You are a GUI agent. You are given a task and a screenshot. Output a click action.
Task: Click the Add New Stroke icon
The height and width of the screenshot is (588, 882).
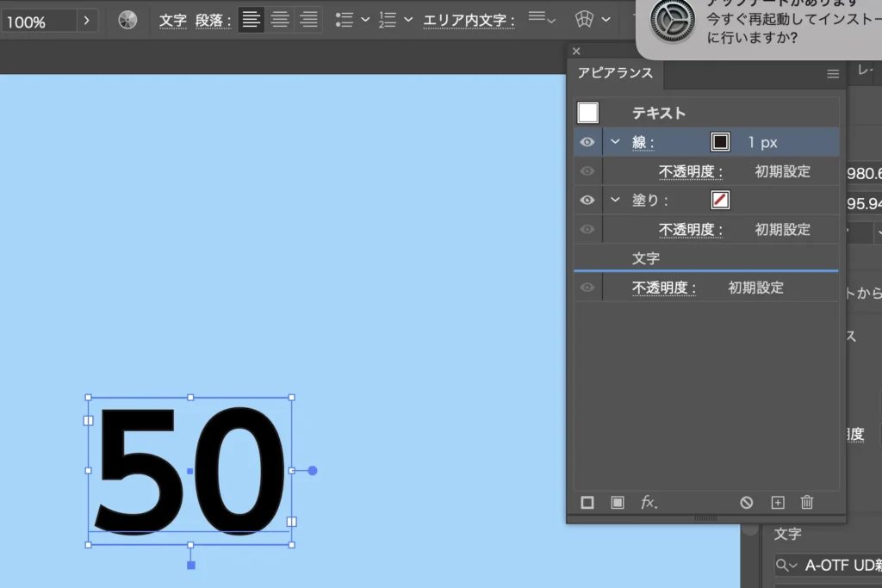click(x=587, y=503)
